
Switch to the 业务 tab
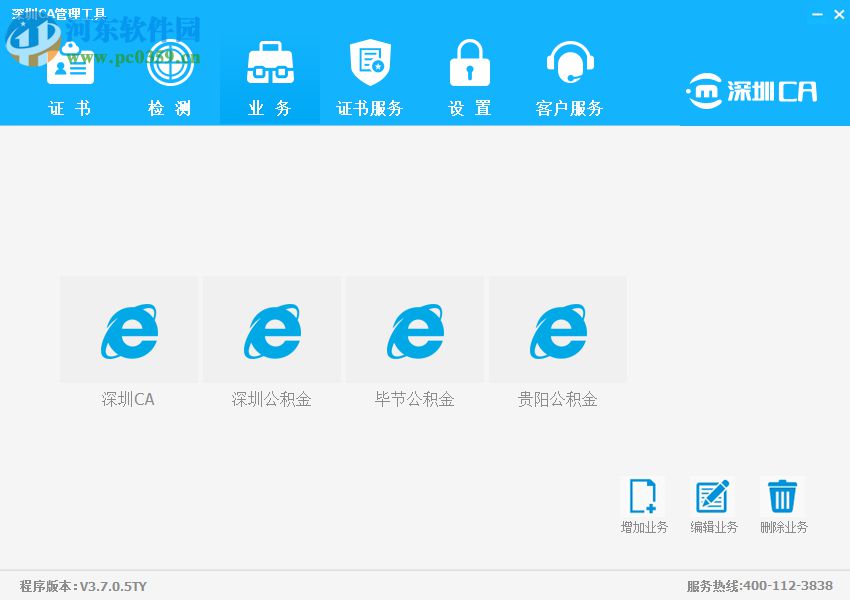269,108
